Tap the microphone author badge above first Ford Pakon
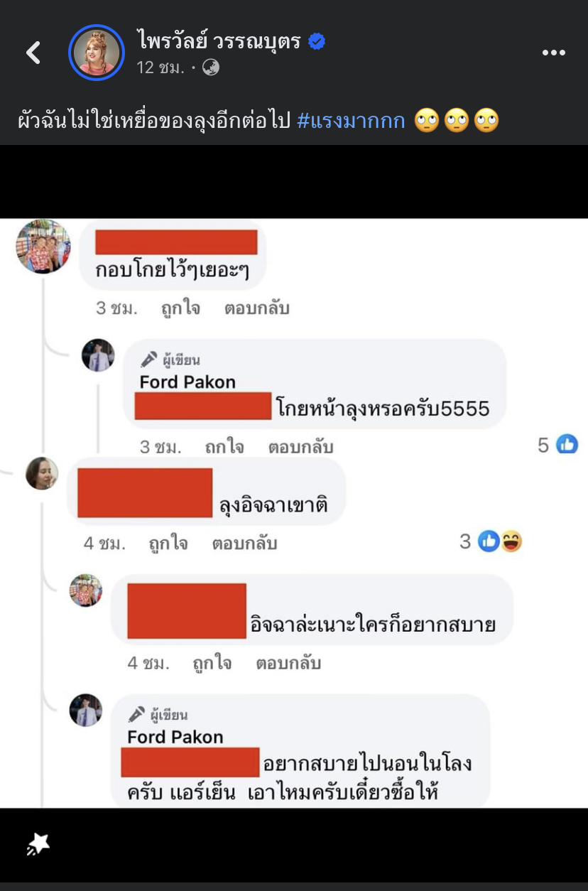Image resolution: width=588 pixels, height=891 pixels. click(148, 360)
